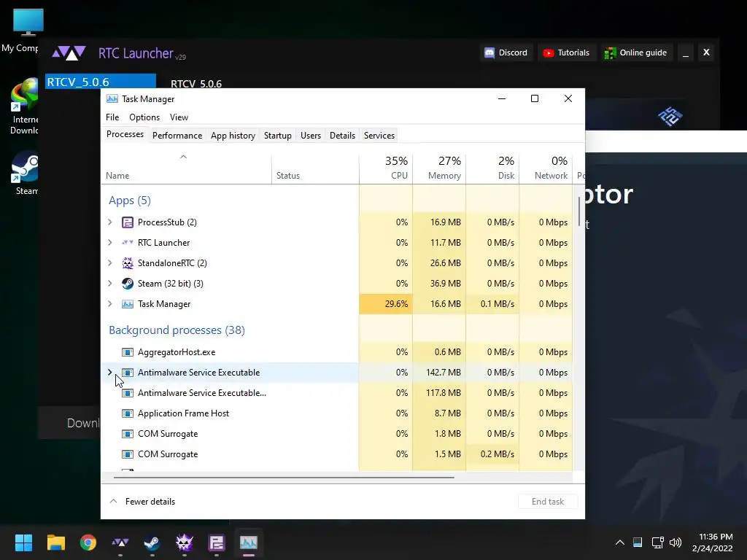Open Online guide in RTC Launcher
Image resolution: width=747 pixels, height=560 pixels.
click(x=636, y=52)
